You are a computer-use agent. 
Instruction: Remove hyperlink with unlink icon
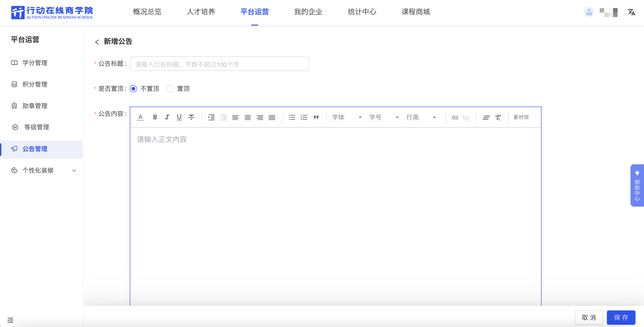[x=466, y=118]
